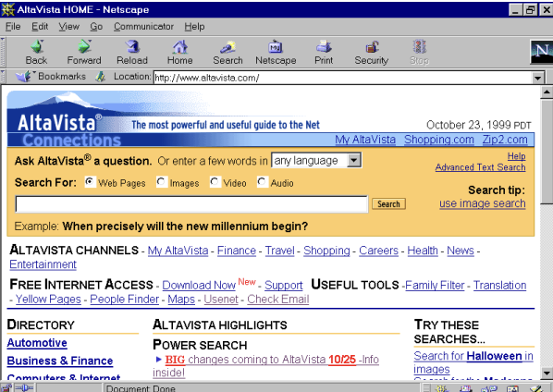Select the Audio radio button
This screenshot has width=553, height=392.
[x=262, y=182]
